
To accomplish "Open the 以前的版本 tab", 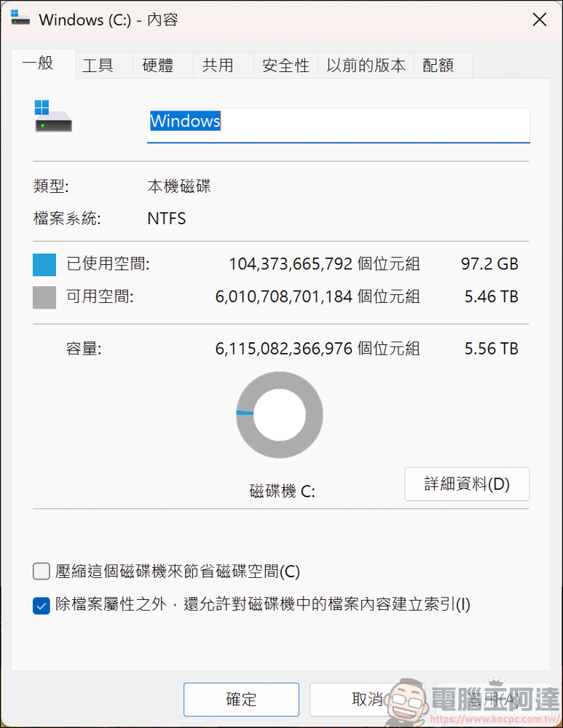I will tap(366, 66).
